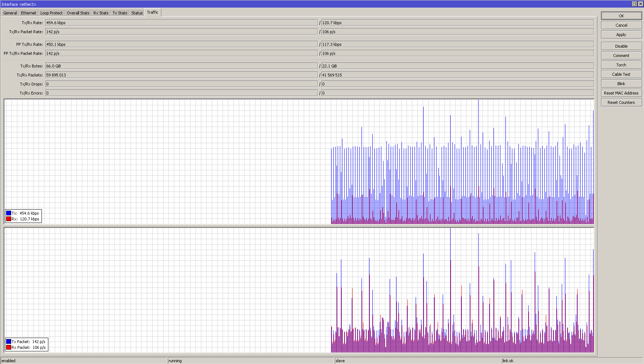Image resolution: width=644 pixels, height=364 pixels.
Task: Switch to the Ethernet tab
Action: pyautogui.click(x=29, y=13)
